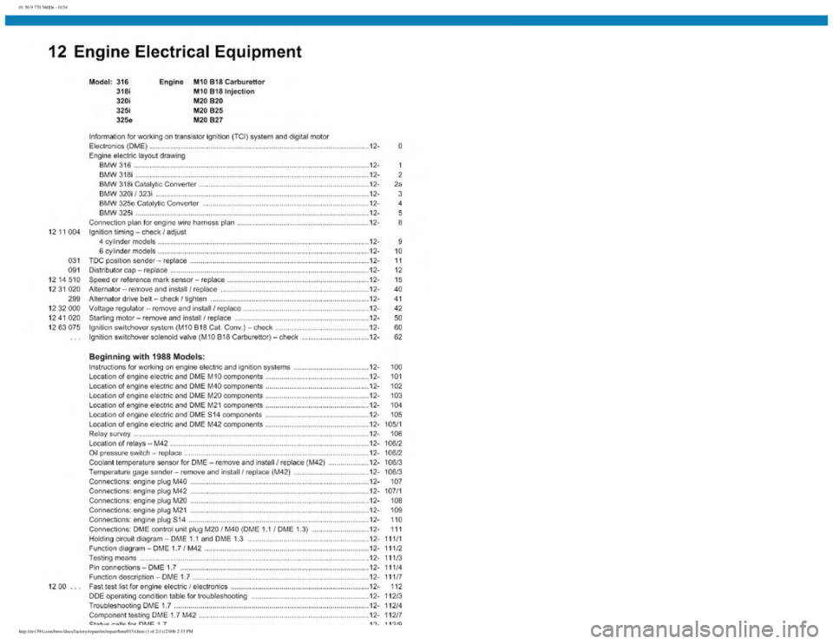Viewport: 833px width, 644px height.
Task: Click 'Coolant temperature sensor for DME' row
Action: pos(246,463)
